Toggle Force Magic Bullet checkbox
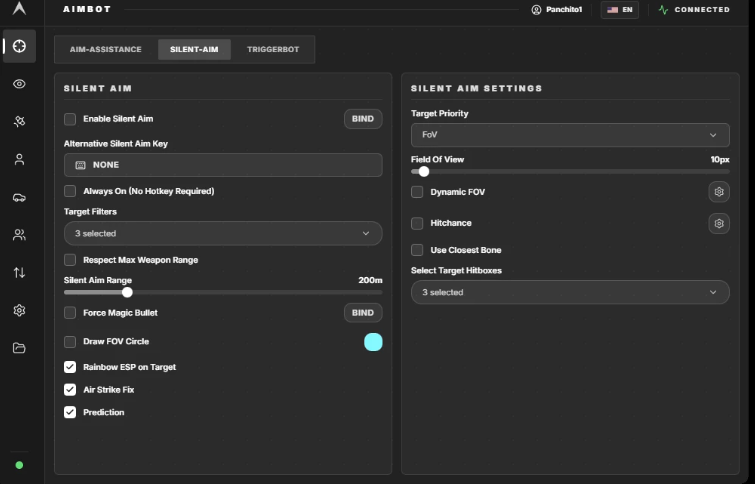755x484 pixels. [x=70, y=313]
